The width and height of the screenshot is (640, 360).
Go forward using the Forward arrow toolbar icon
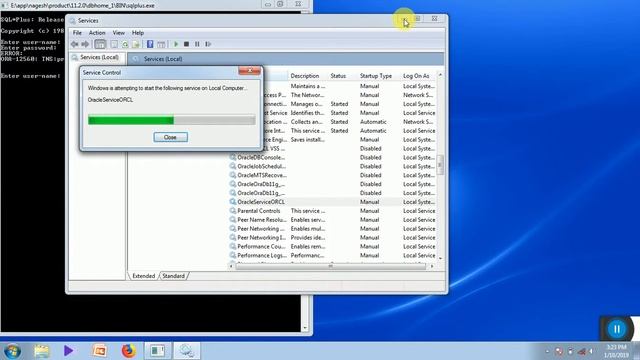85,44
